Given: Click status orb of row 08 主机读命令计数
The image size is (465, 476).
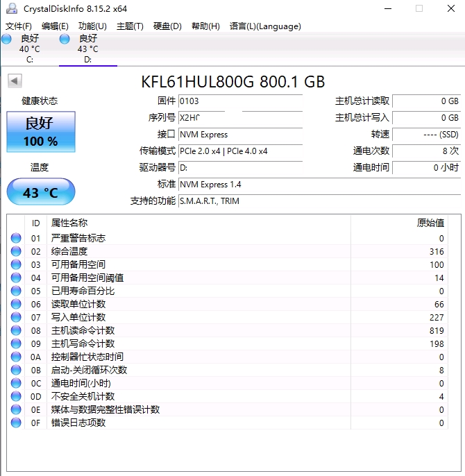Looking at the screenshot, I should [x=16, y=330].
